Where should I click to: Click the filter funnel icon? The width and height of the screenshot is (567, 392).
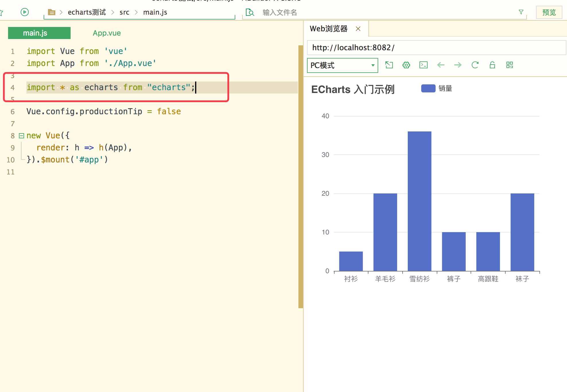tap(521, 12)
